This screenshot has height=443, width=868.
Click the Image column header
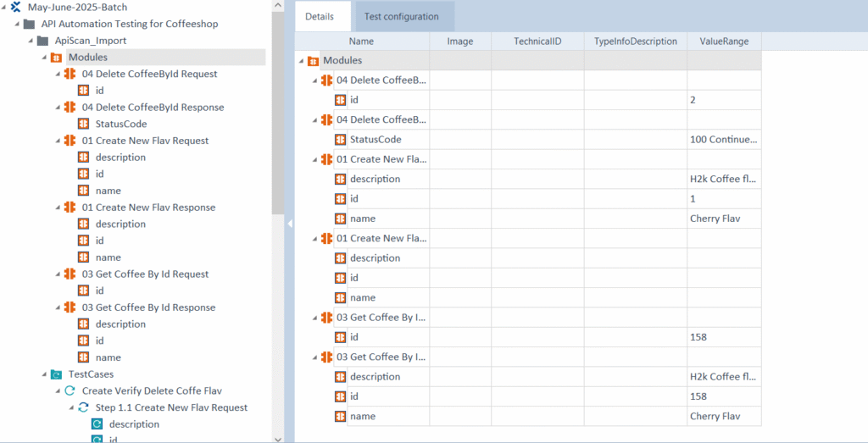[460, 42]
